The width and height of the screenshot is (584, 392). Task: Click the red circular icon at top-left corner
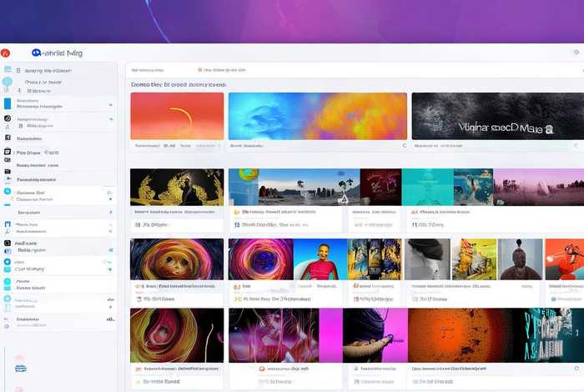click(x=5, y=53)
